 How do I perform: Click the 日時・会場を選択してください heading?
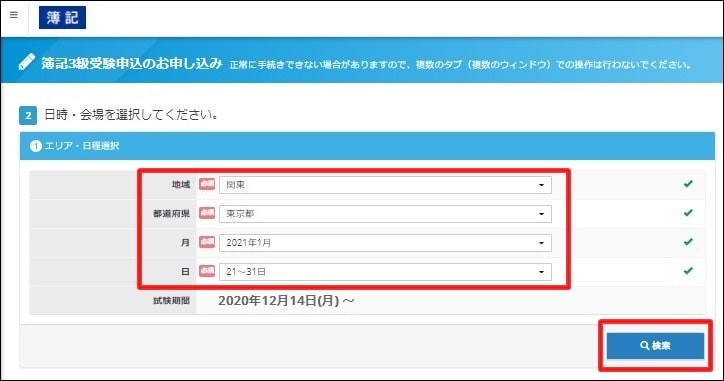tap(131, 115)
